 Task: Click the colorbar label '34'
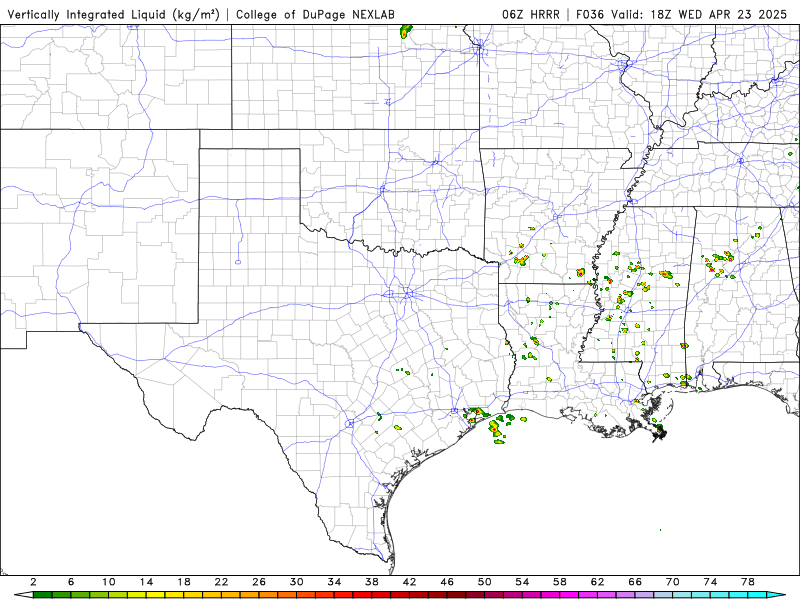334,582
